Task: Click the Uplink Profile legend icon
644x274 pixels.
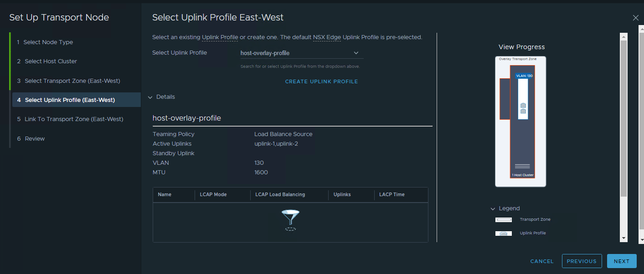Action: (504, 233)
